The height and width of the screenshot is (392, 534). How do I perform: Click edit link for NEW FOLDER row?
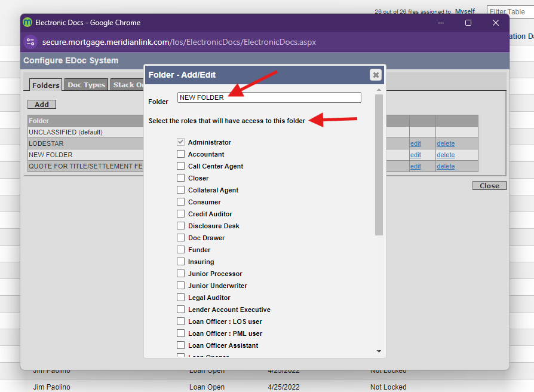(x=415, y=155)
